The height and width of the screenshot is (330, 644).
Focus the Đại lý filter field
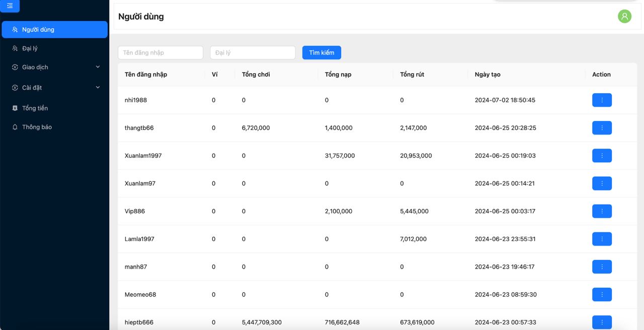253,52
